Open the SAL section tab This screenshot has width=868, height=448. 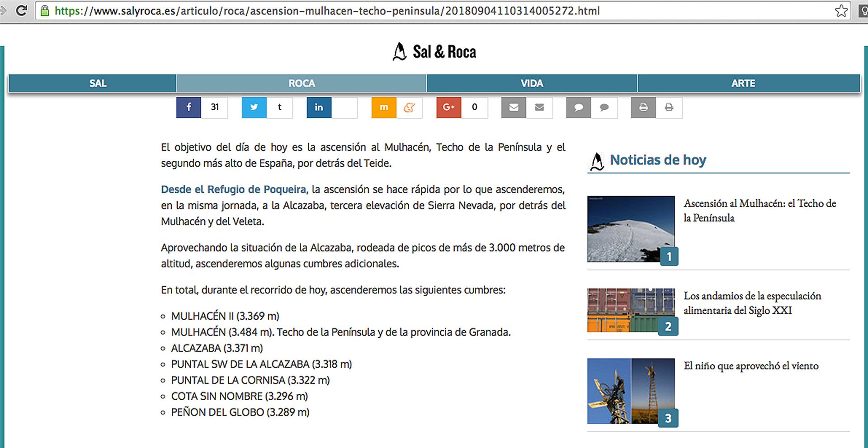pos(92,83)
